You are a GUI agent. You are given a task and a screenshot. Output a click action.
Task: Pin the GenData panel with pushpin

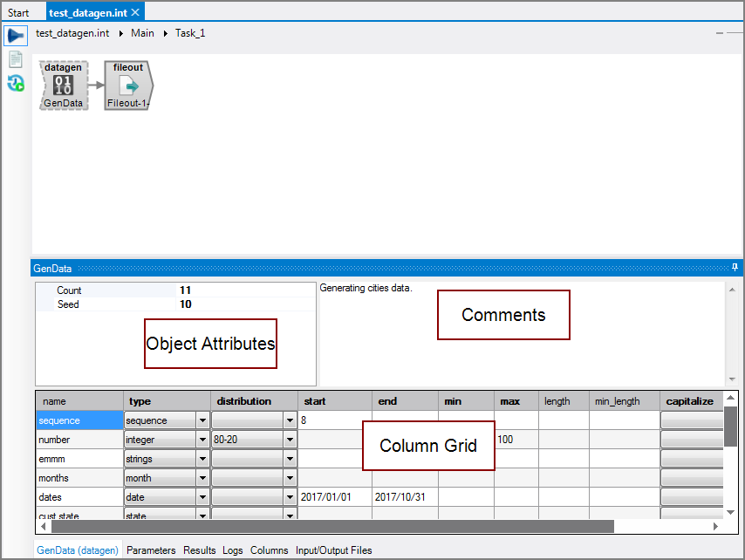tap(735, 268)
